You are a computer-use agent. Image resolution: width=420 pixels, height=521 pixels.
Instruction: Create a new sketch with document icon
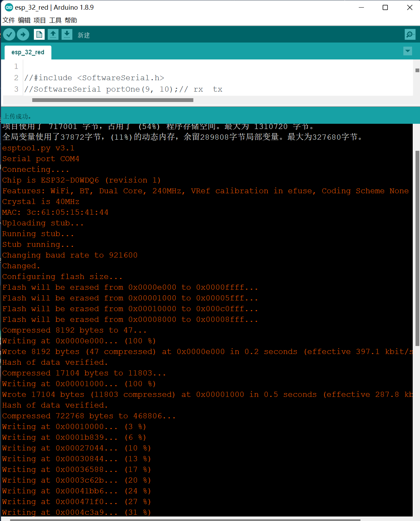coord(39,35)
